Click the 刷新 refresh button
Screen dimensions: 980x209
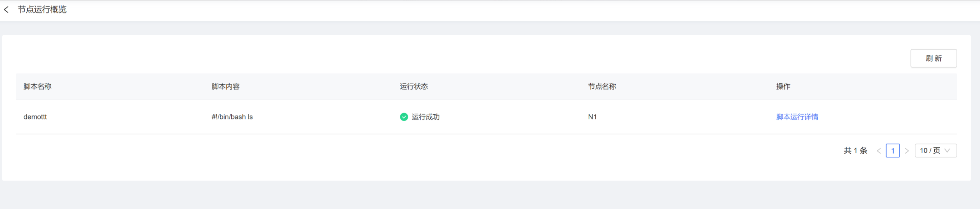(x=933, y=58)
